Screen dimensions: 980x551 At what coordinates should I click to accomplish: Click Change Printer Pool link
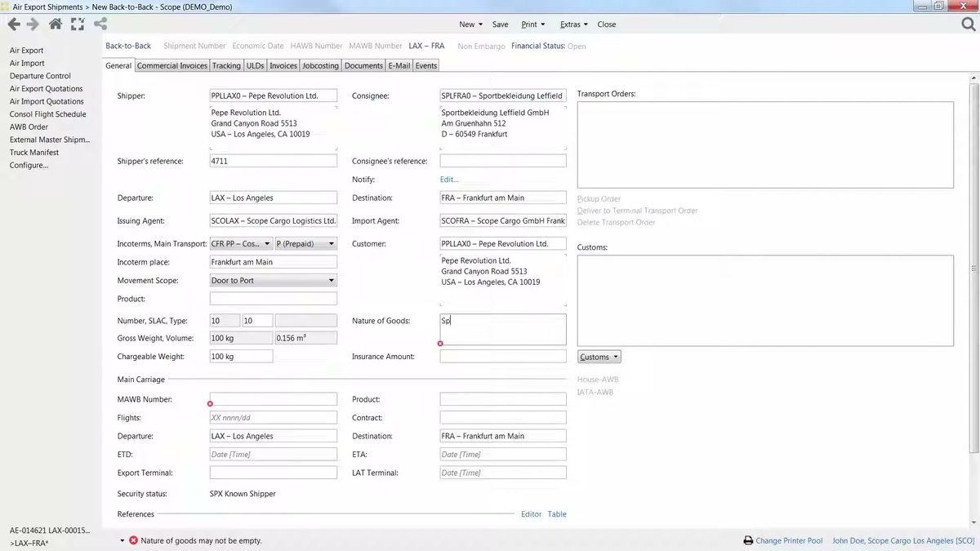(x=789, y=540)
